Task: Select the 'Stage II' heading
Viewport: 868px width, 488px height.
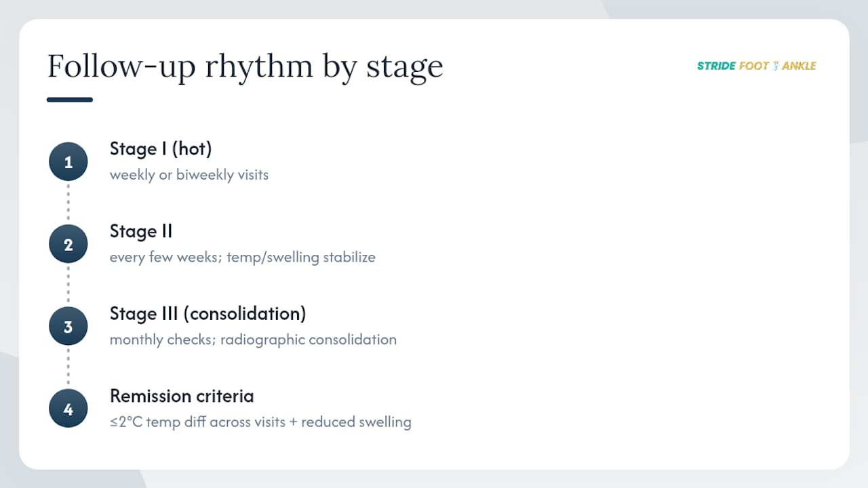Action: tap(141, 231)
